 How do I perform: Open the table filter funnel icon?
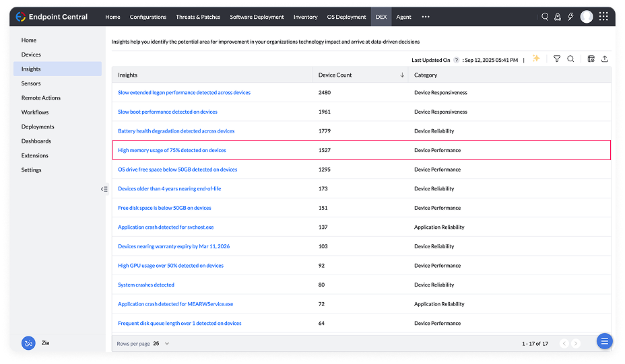pos(557,59)
